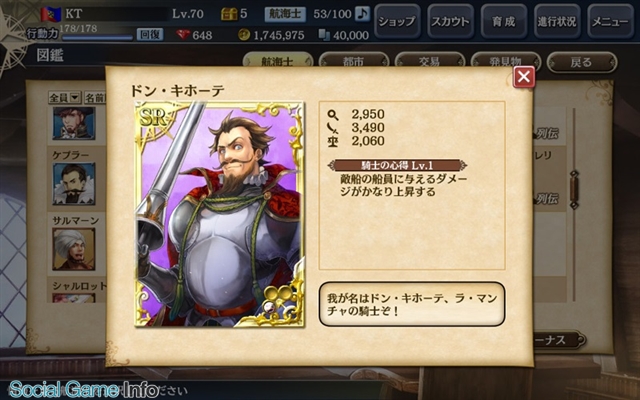Select the ケプラー portrait thumbnail
Viewport: 640px width, 400px height.
(x=74, y=184)
